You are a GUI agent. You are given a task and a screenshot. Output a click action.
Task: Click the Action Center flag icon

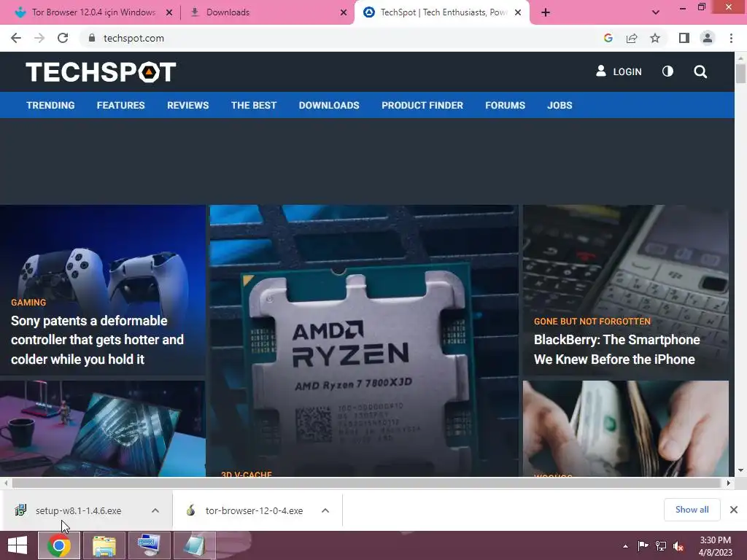(643, 546)
